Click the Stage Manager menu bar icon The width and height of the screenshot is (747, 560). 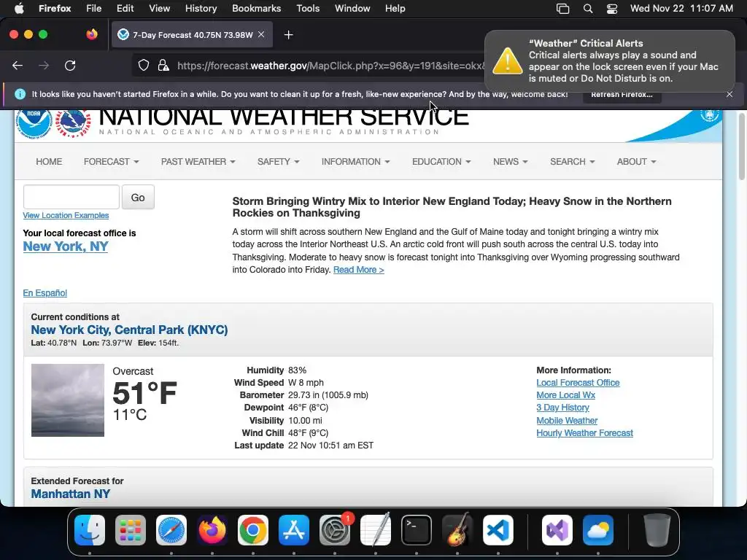click(562, 9)
